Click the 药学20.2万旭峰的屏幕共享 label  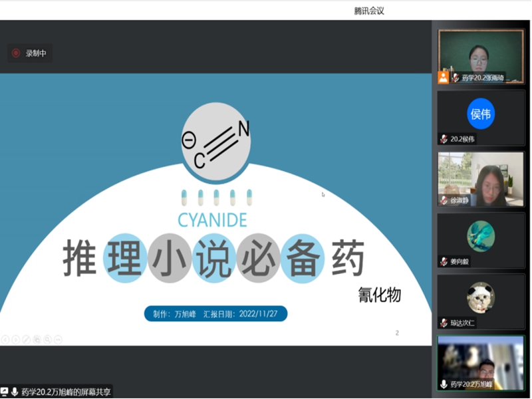click(x=61, y=392)
